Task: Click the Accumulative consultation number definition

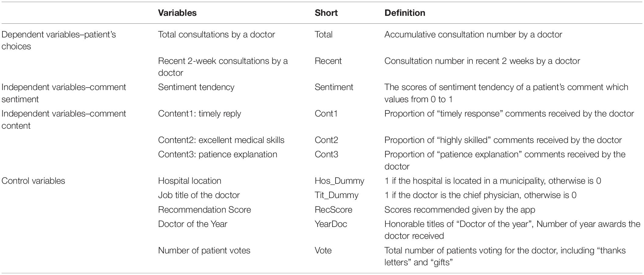Action: coord(473,34)
